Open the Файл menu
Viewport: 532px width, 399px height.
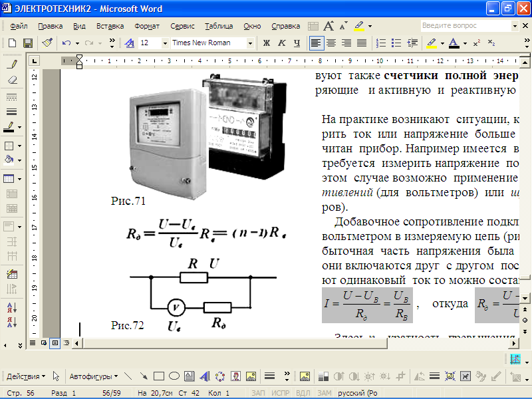tap(19, 26)
